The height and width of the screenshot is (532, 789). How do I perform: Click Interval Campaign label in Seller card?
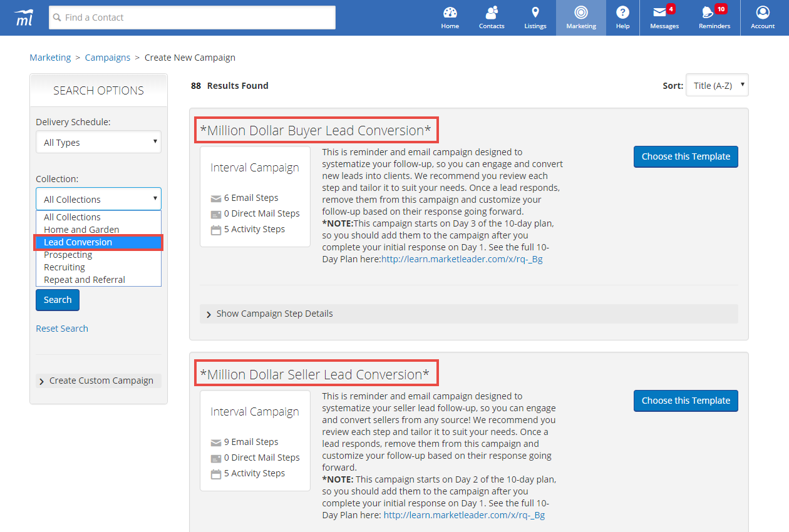[255, 412]
